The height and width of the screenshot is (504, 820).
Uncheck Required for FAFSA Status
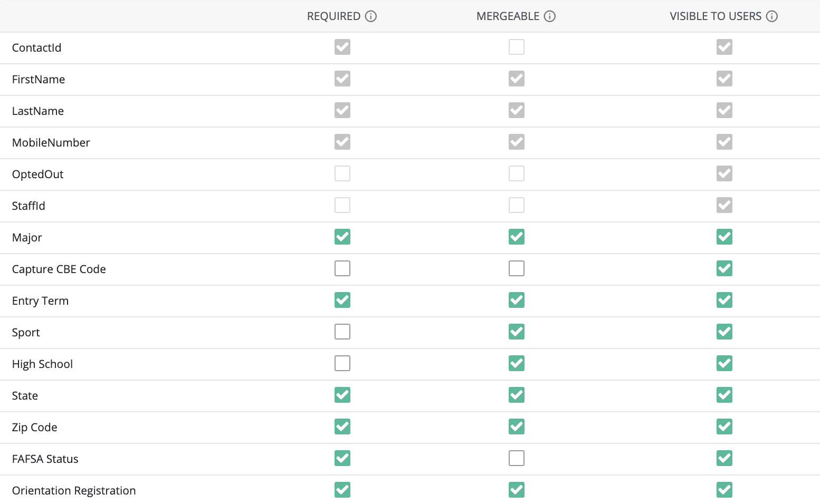[342, 458]
